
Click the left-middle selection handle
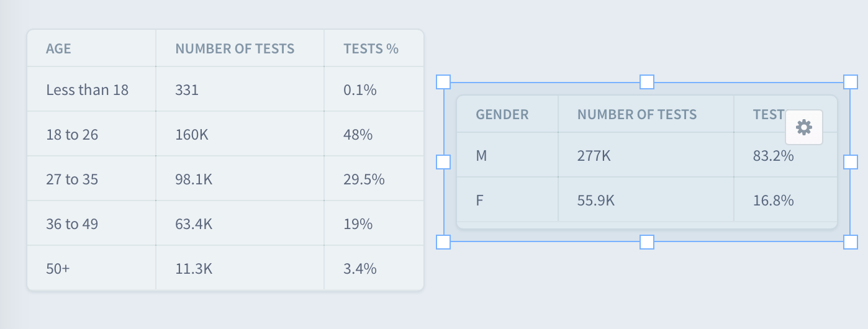(x=443, y=161)
